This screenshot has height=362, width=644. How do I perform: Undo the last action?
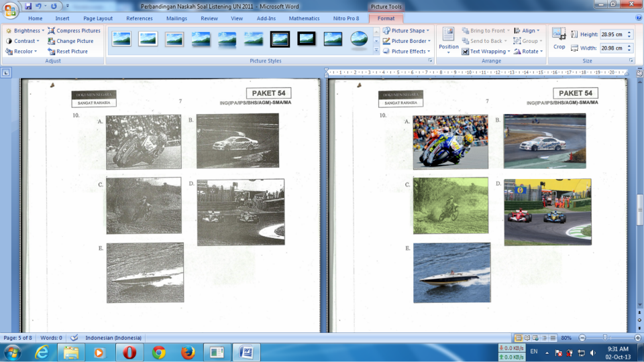[38, 6]
